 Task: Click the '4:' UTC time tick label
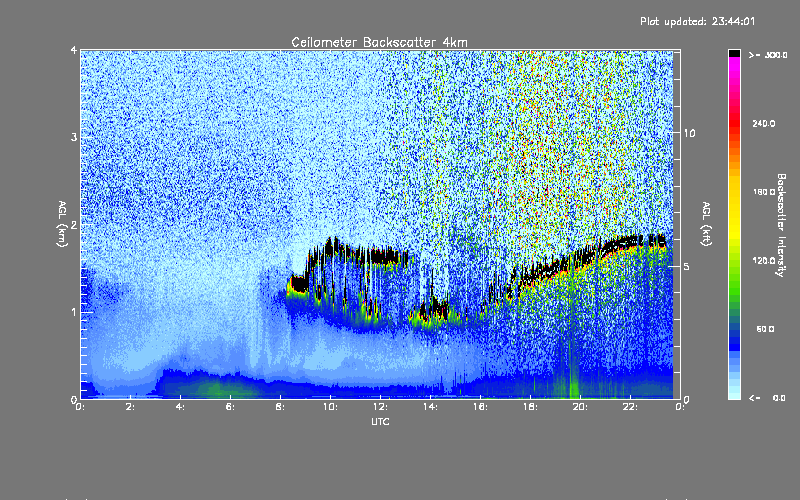181,407
